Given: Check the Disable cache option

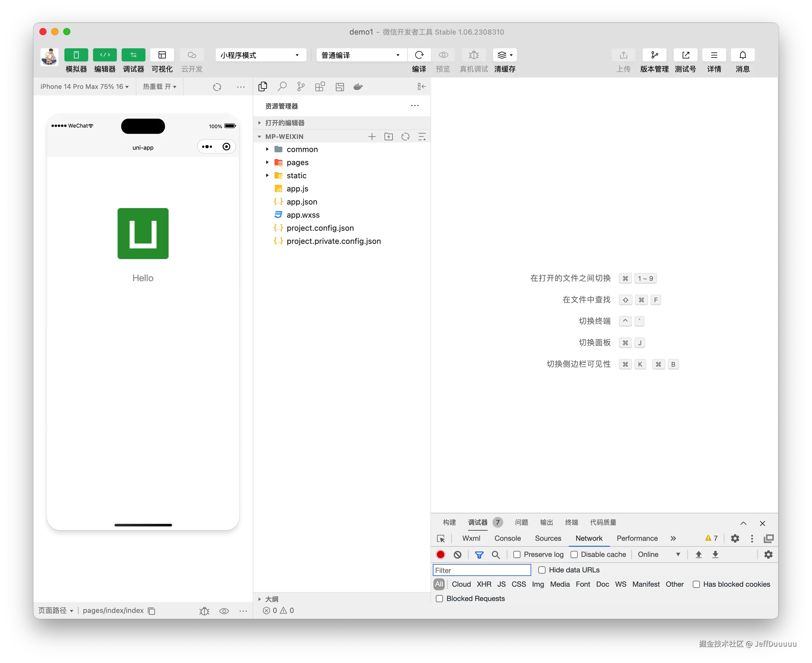Looking at the screenshot, I should click(574, 554).
